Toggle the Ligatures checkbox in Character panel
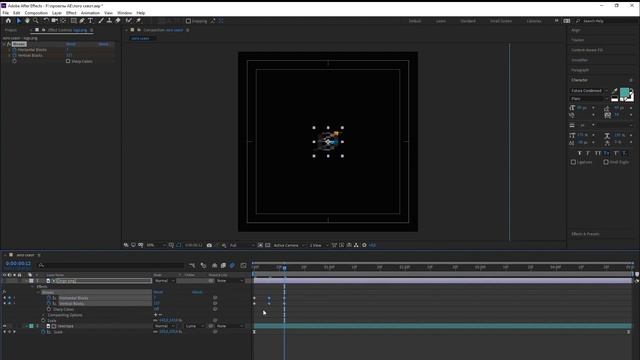Viewport: 640px width, 360px height. point(573,162)
